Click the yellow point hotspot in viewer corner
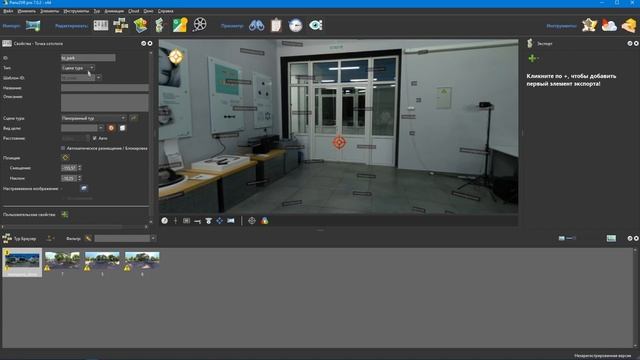 pos(176,57)
